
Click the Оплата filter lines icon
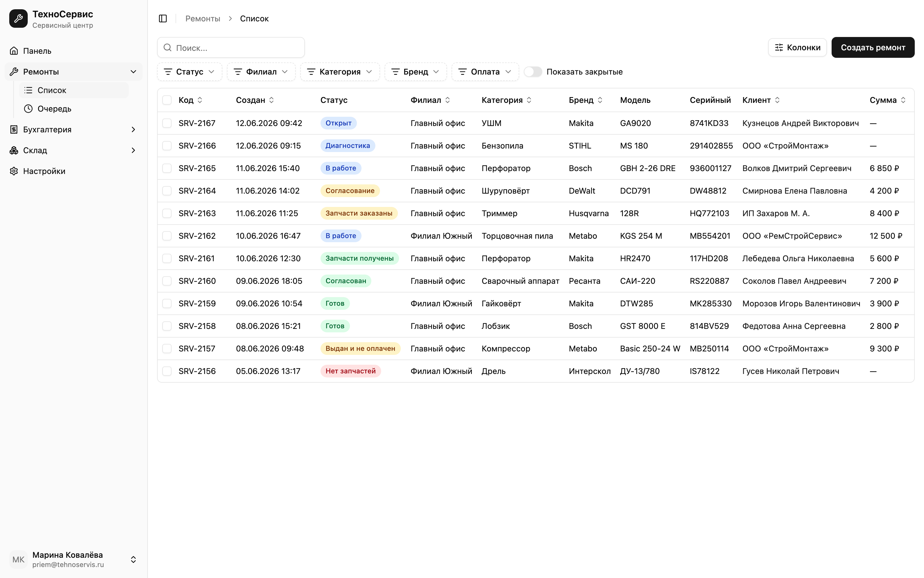tap(462, 71)
